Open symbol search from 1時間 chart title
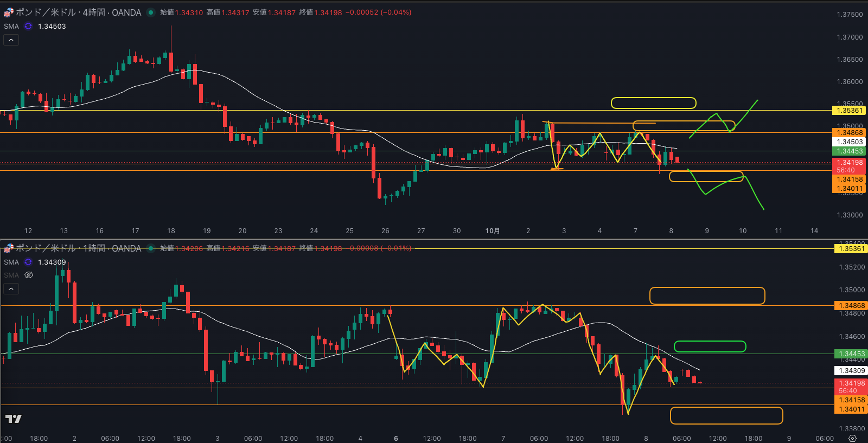Viewport: 868px width, 443px height. [x=79, y=248]
